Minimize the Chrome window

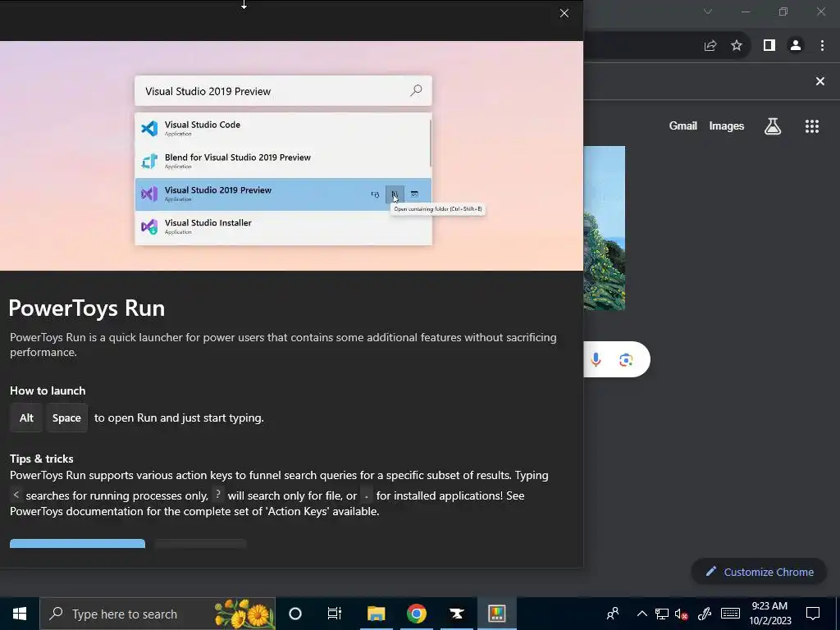745,11
